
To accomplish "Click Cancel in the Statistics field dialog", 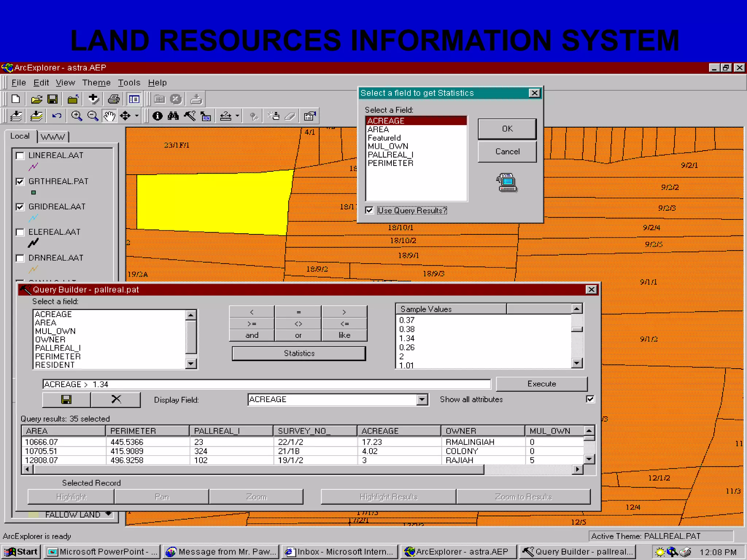I will coord(507,152).
